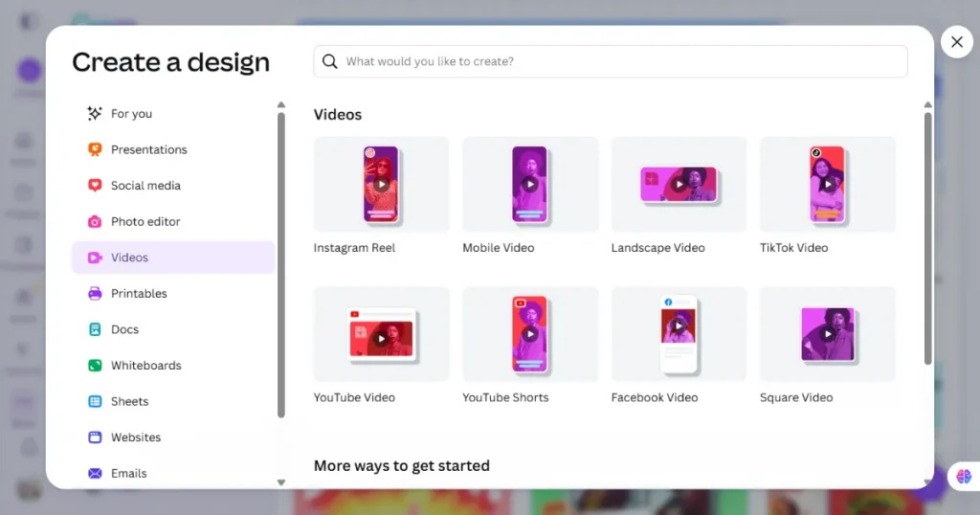Screen dimensions: 980x515
Task: Click the 'Videos' section heading
Action: [338, 114]
